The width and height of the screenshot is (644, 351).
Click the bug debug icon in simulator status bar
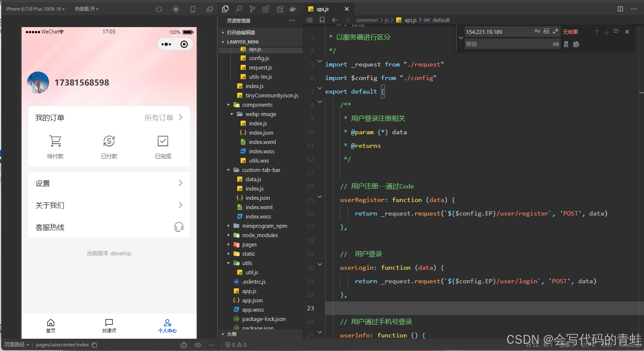(184, 345)
